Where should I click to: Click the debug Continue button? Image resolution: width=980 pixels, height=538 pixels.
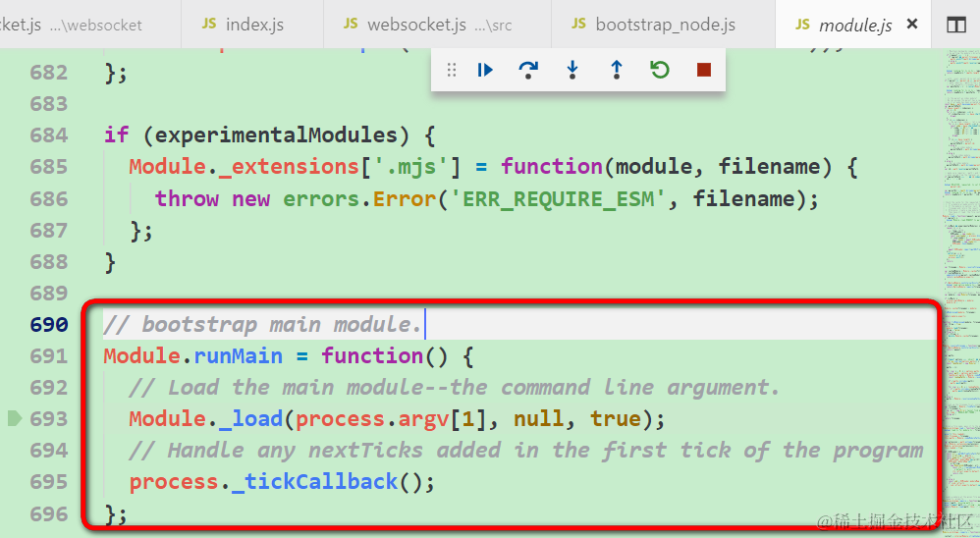pos(485,70)
